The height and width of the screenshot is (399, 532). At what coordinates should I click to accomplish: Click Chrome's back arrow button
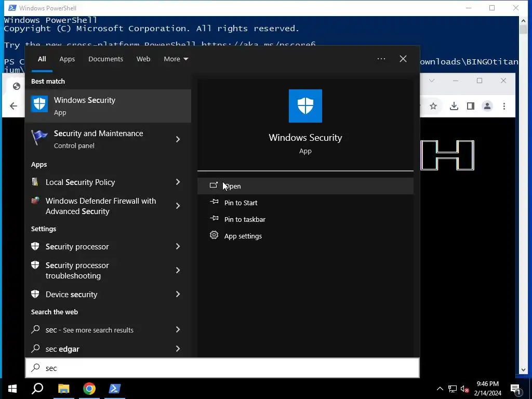click(x=13, y=106)
